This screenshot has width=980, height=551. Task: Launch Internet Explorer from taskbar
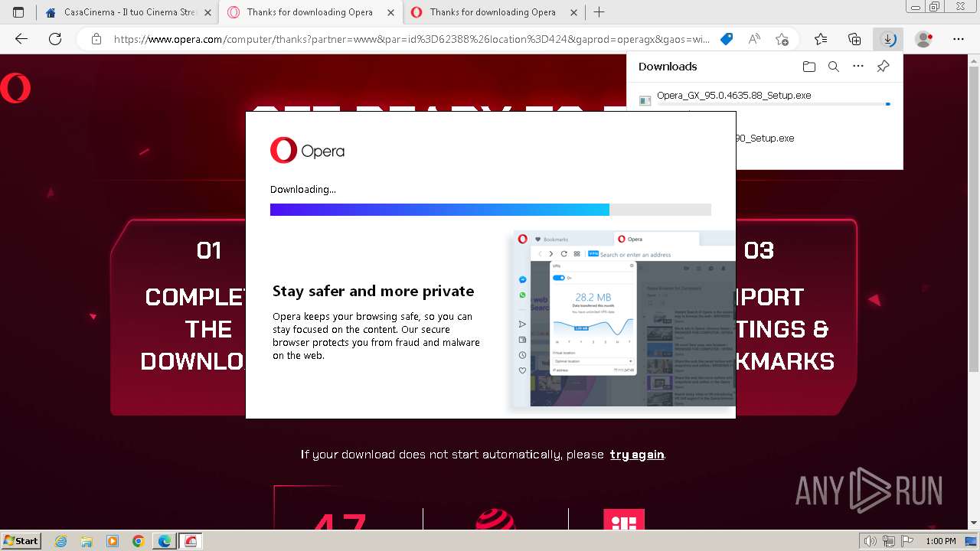click(61, 541)
